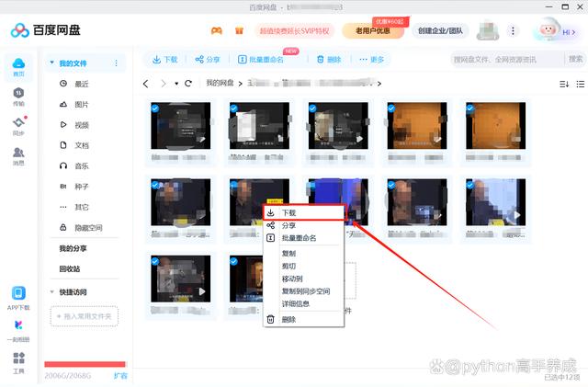The width and height of the screenshot is (588, 387).
Task: Choose 下载 in the context menu
Action: coord(304,213)
